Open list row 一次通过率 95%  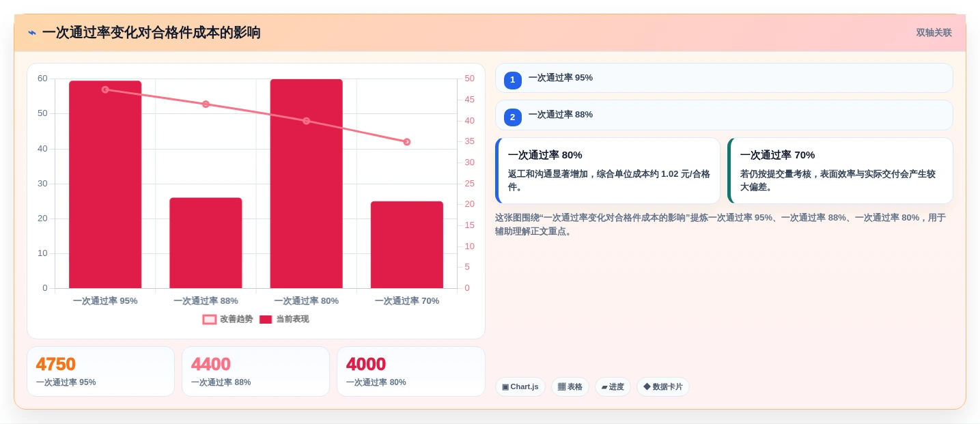[x=724, y=78]
